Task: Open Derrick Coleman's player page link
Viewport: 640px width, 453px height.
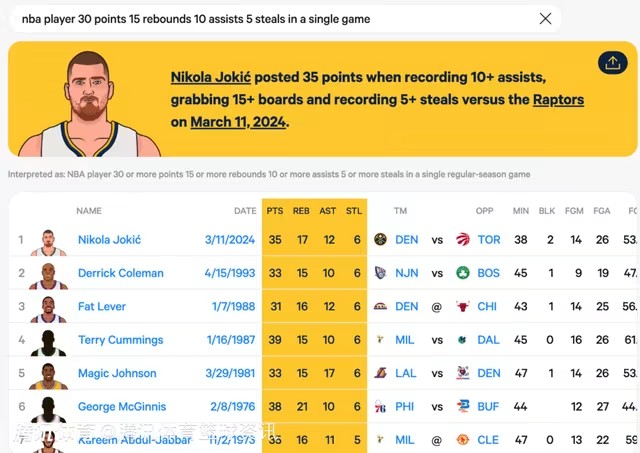Action: pyautogui.click(x=120, y=273)
